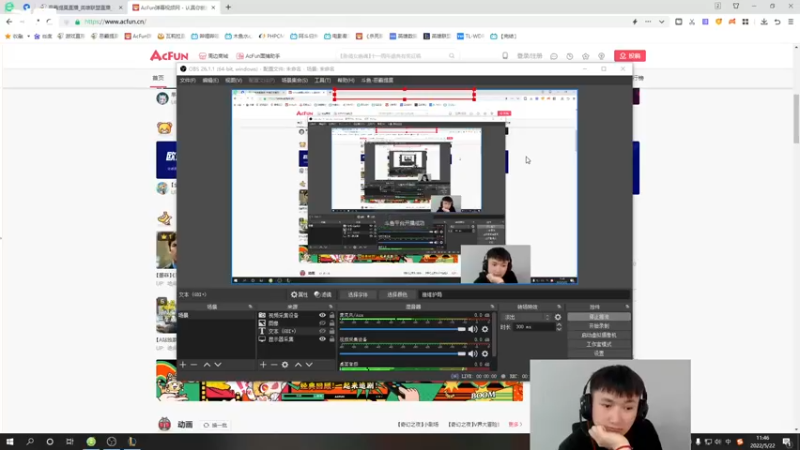800x450 pixels.
Task: Open the Windows Start menu
Action: tap(10, 441)
